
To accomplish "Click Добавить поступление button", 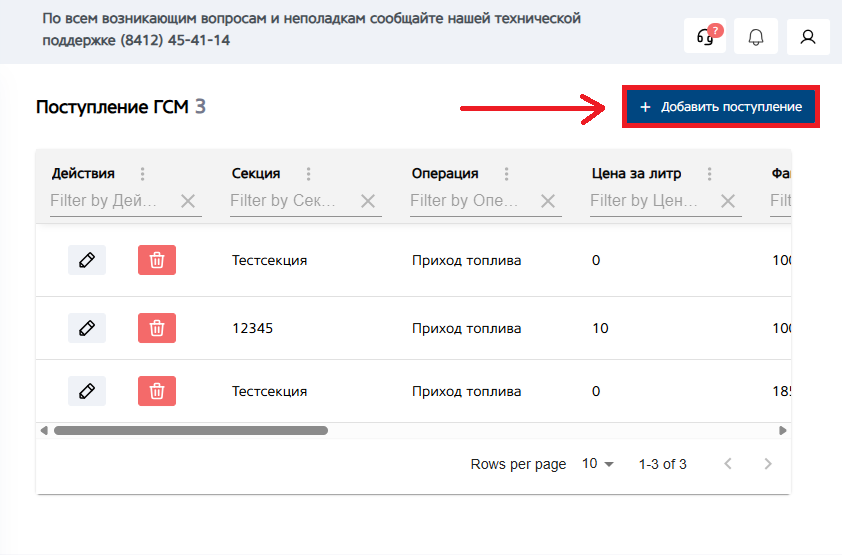I will pyautogui.click(x=721, y=107).
